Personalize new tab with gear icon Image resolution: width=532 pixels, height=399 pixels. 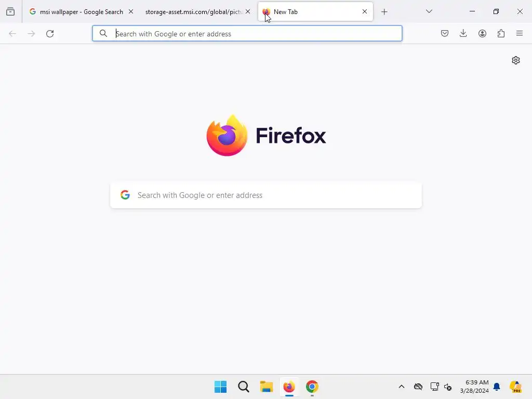click(516, 60)
